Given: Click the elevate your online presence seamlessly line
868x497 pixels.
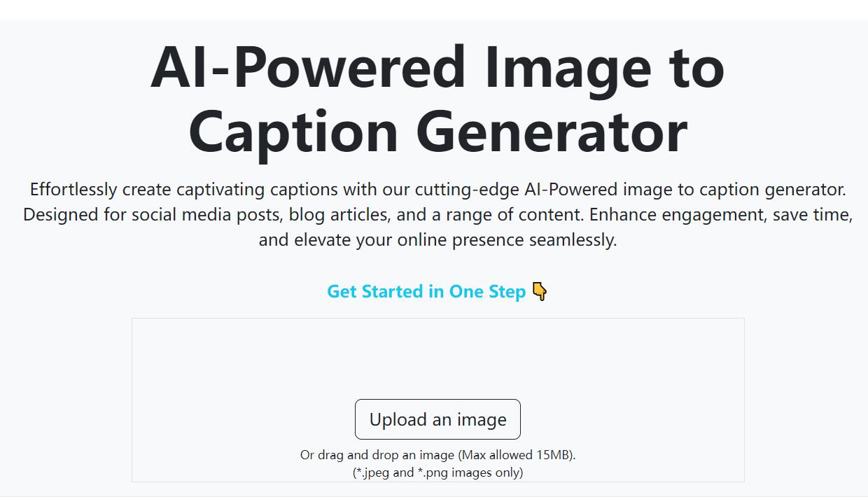Looking at the screenshot, I should pyautogui.click(x=437, y=240).
